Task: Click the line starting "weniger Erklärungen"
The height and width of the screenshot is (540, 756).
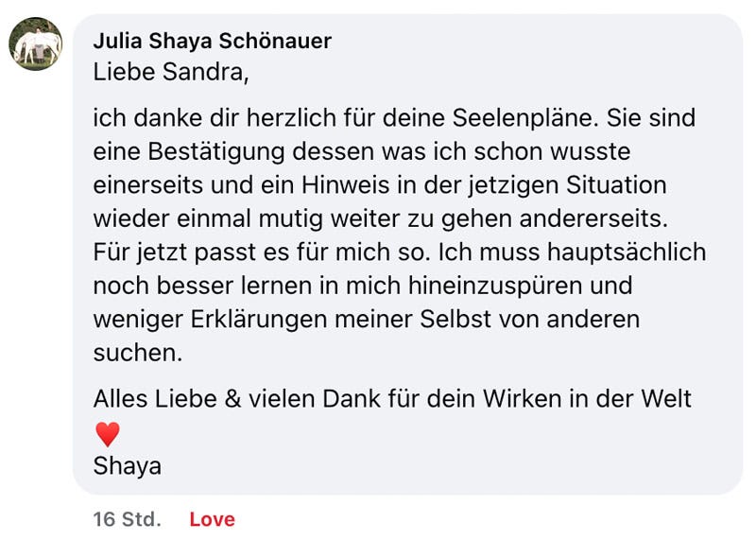Action: point(367,319)
